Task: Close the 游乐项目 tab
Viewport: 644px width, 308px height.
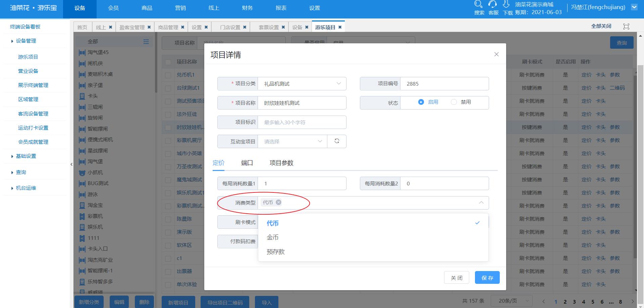Action: click(x=340, y=27)
